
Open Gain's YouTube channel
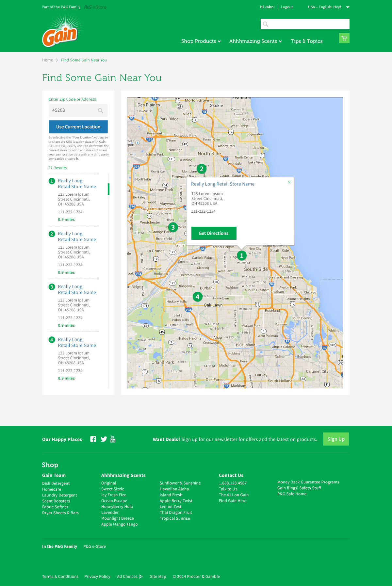113,439
